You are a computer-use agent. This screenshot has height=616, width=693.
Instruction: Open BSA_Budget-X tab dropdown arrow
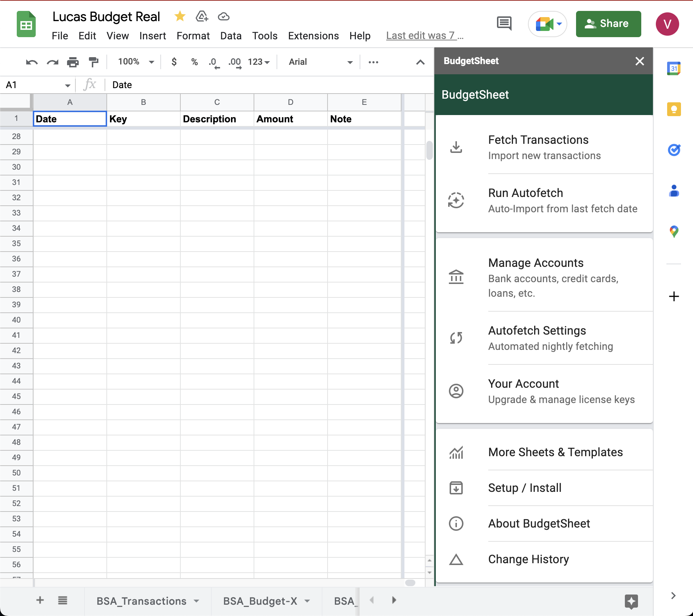[x=307, y=601]
